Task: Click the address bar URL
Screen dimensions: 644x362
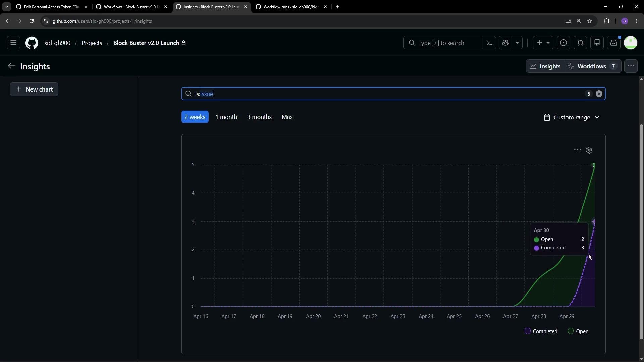Action: 102,21
